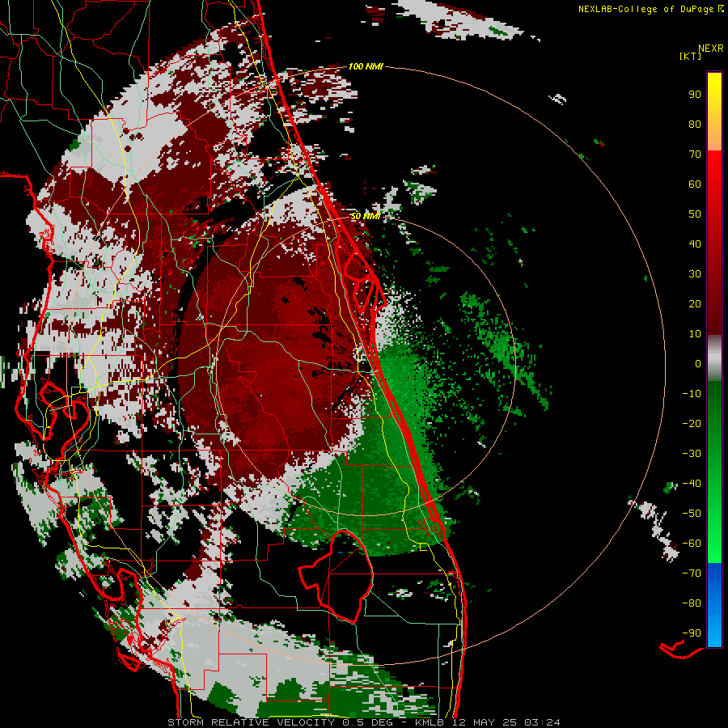Click the -30 value on velocity scale
The height and width of the screenshot is (728, 728).
[x=692, y=454]
